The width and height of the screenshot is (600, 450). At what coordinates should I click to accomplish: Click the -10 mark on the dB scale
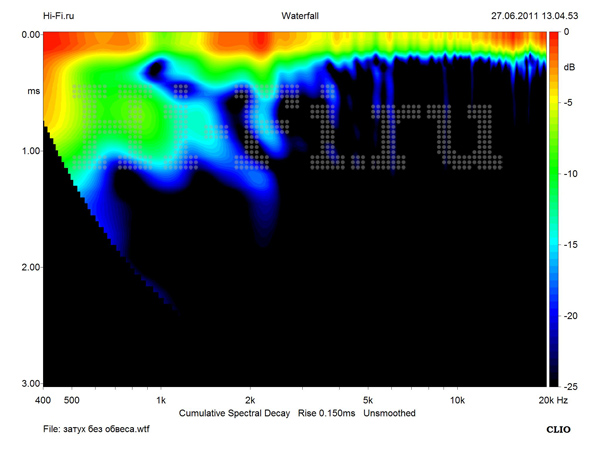pyautogui.click(x=568, y=174)
